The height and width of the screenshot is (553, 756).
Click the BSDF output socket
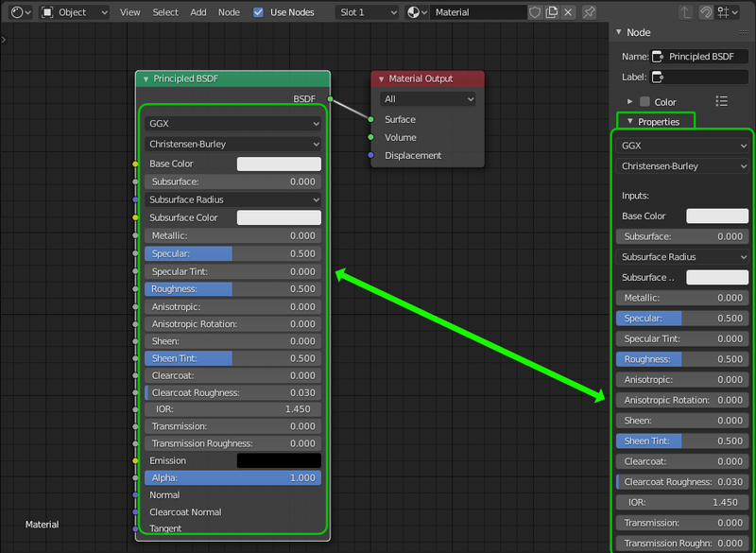click(330, 99)
